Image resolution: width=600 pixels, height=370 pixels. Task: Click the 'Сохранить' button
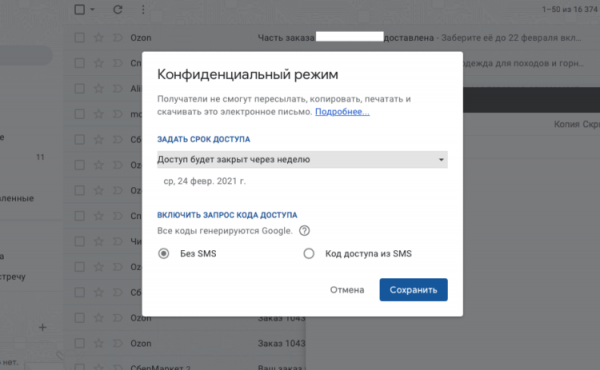(413, 290)
